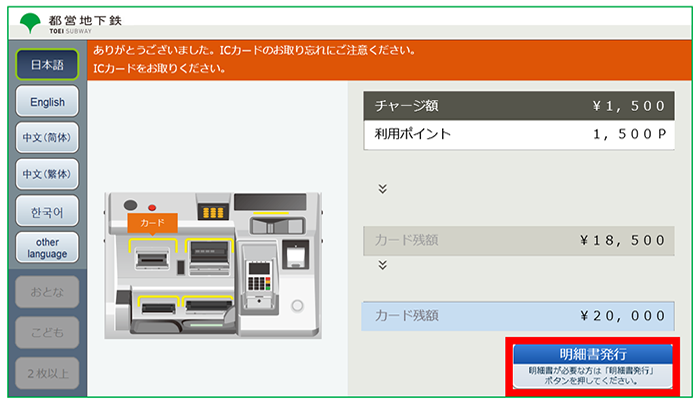The width and height of the screenshot is (700, 400).
Task: Switch to 한국어 language
Action: pos(47,212)
